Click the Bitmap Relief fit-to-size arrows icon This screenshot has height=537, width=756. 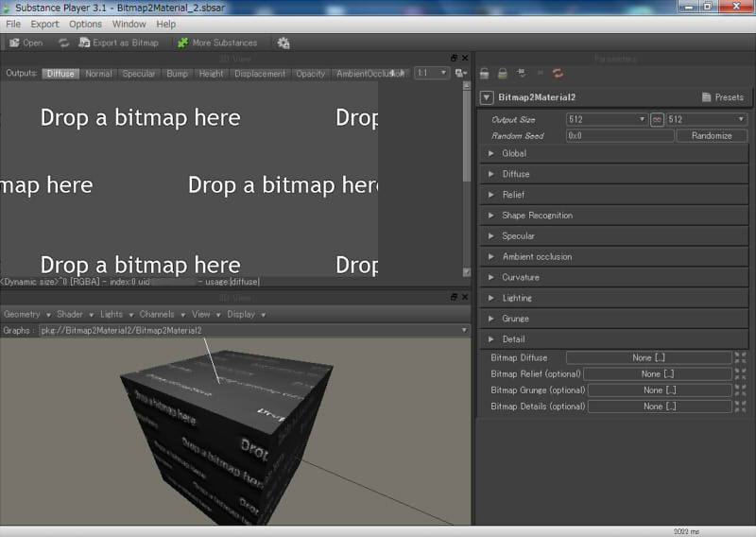click(740, 374)
